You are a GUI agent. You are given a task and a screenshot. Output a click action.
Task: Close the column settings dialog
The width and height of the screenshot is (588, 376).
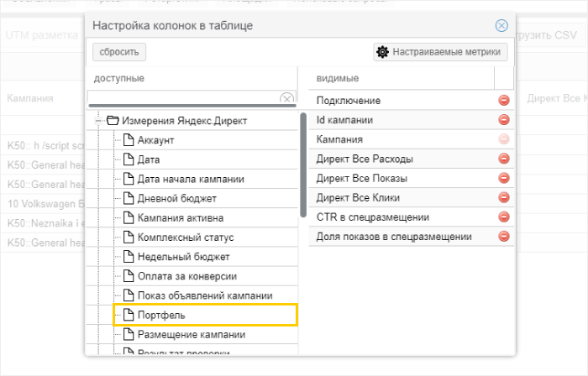tap(501, 26)
